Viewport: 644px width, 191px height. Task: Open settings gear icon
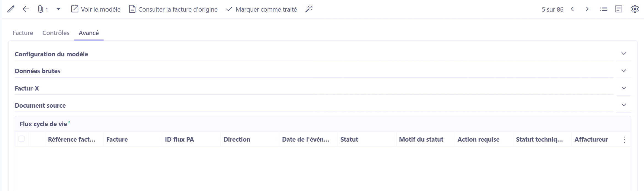[x=635, y=9]
